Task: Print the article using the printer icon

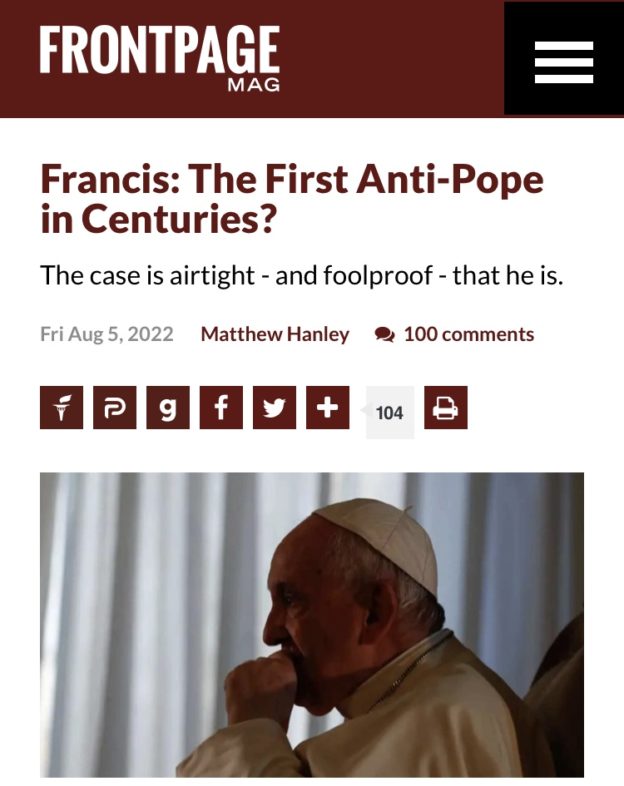Action: [x=446, y=408]
